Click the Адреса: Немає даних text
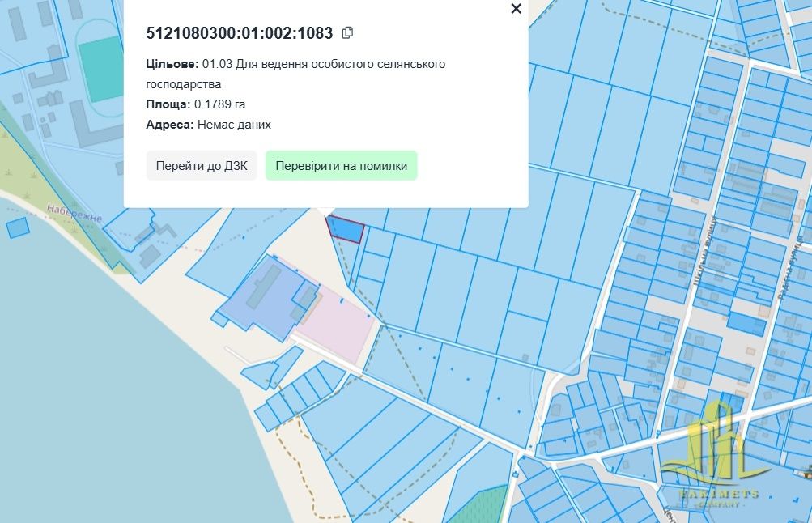The image size is (812, 523). (x=208, y=125)
